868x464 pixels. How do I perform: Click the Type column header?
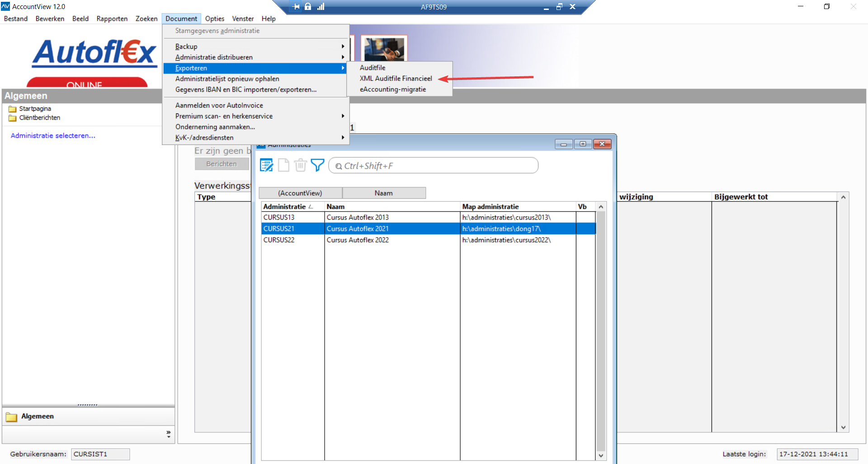tap(222, 197)
